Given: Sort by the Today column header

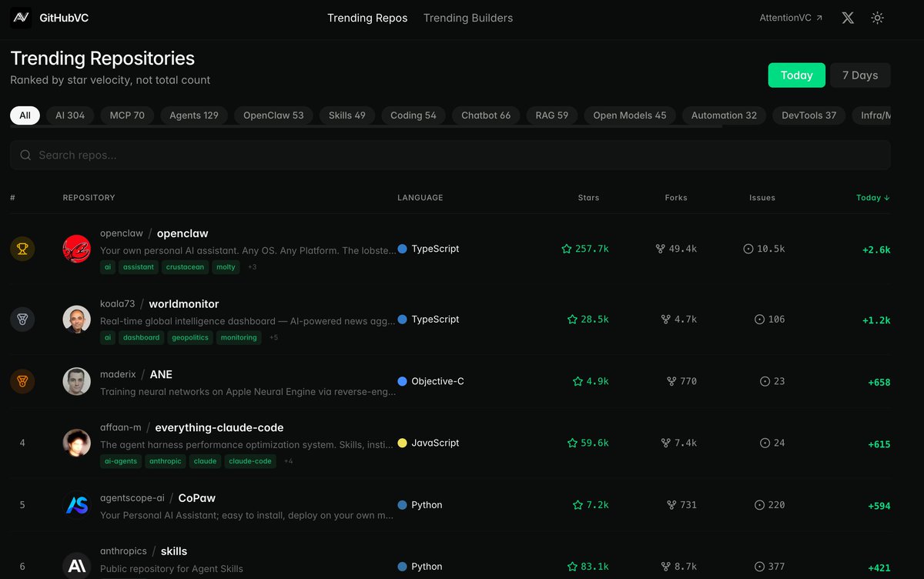Looking at the screenshot, I should coord(873,198).
